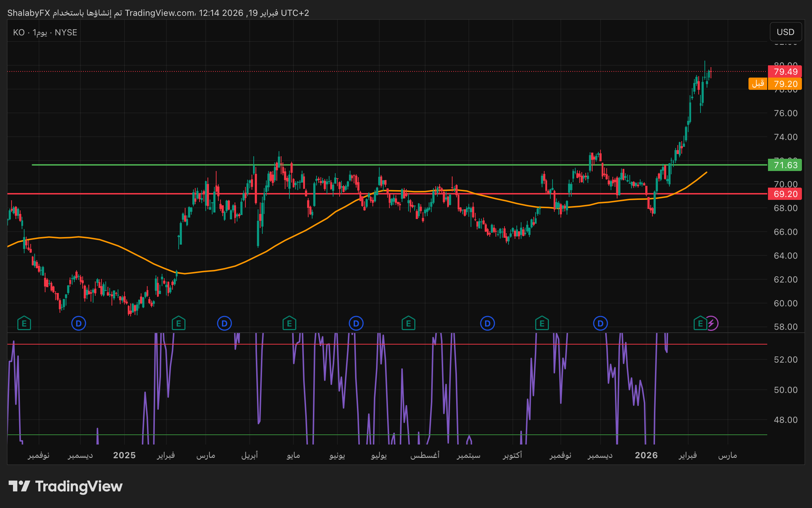The image size is (812, 508).
Task: Open the dividend D marker in December 2025
Action: [x=600, y=323]
